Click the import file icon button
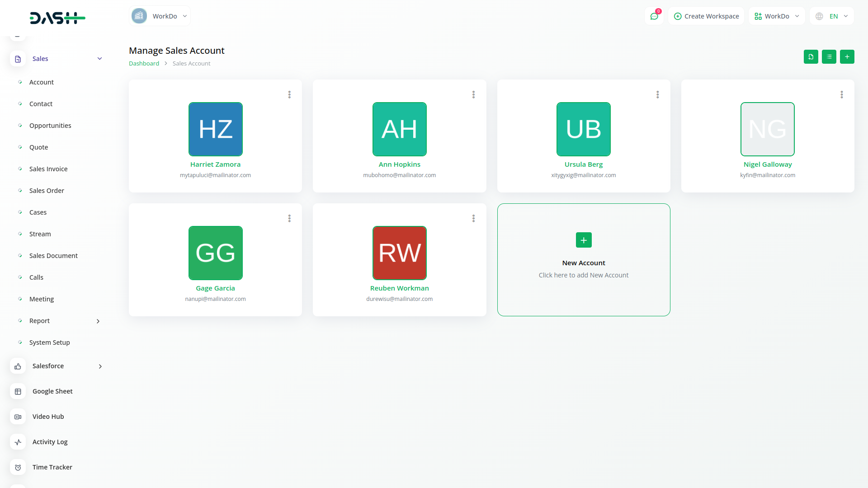This screenshot has height=488, width=868. click(x=811, y=57)
